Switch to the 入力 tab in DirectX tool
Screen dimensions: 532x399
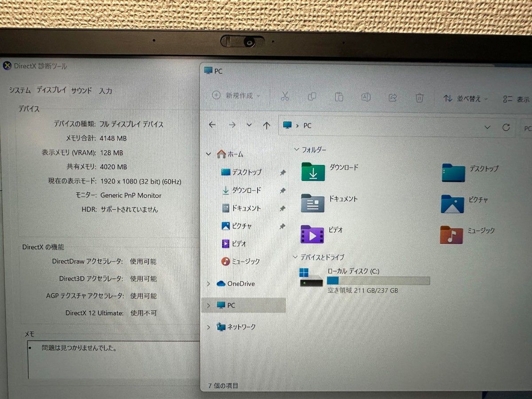(105, 91)
